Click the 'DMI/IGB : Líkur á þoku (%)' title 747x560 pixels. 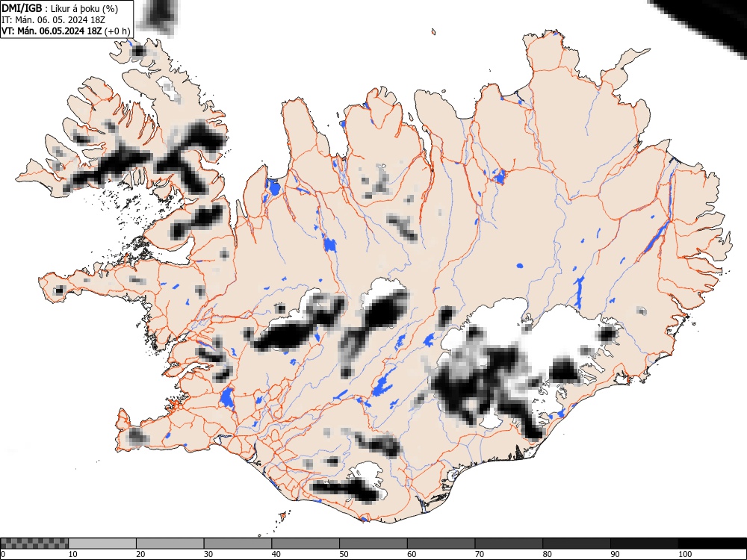60,8
